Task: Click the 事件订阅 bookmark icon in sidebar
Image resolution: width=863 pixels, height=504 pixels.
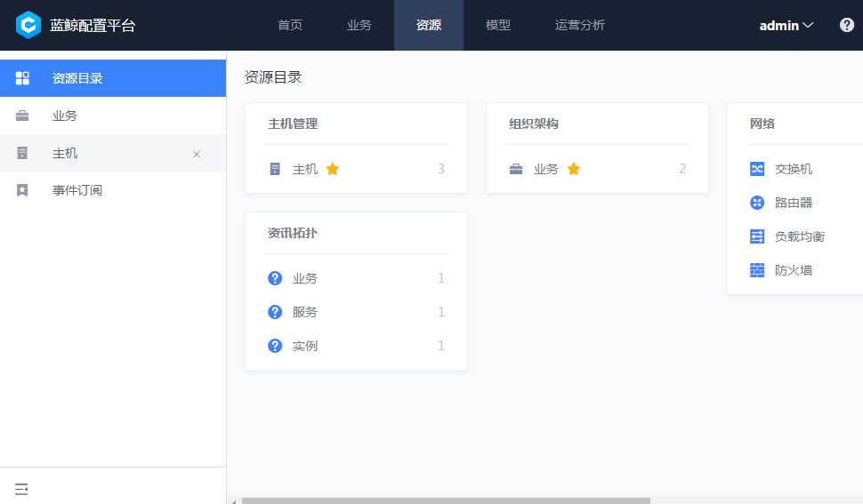Action: 22,190
